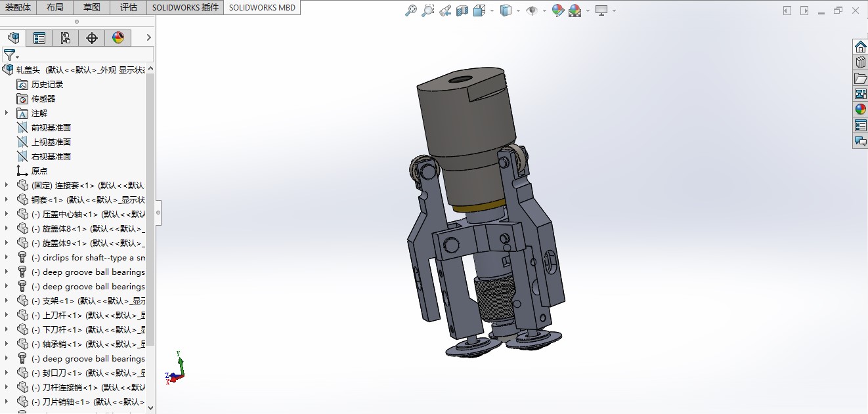Open the 草图 ribbon tab
This screenshot has width=868, height=414.
pyautogui.click(x=92, y=7)
